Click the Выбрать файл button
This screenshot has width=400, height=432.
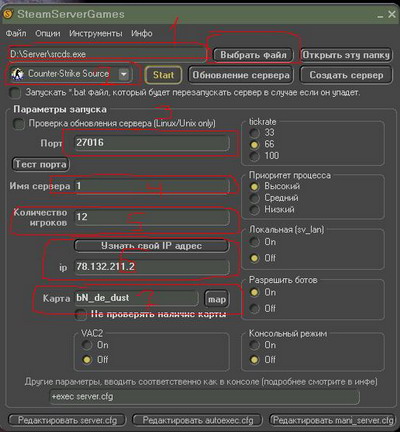tap(253, 55)
